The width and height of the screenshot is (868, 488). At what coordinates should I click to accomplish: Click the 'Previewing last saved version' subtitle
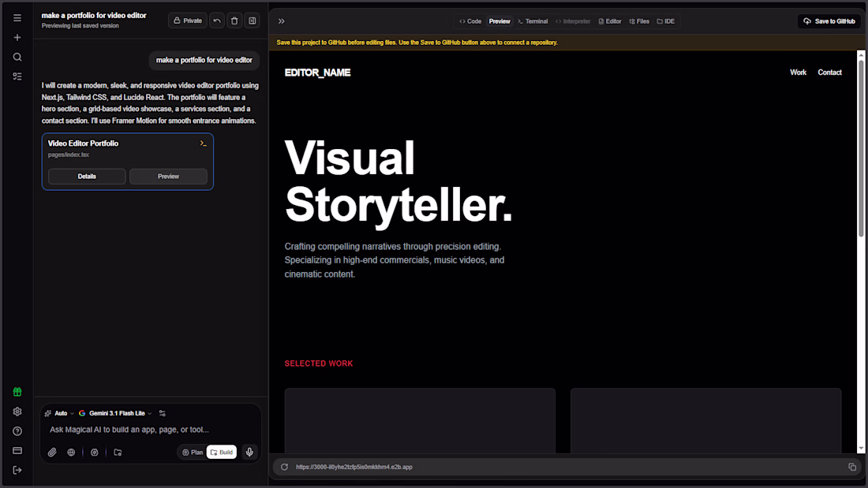(80, 26)
